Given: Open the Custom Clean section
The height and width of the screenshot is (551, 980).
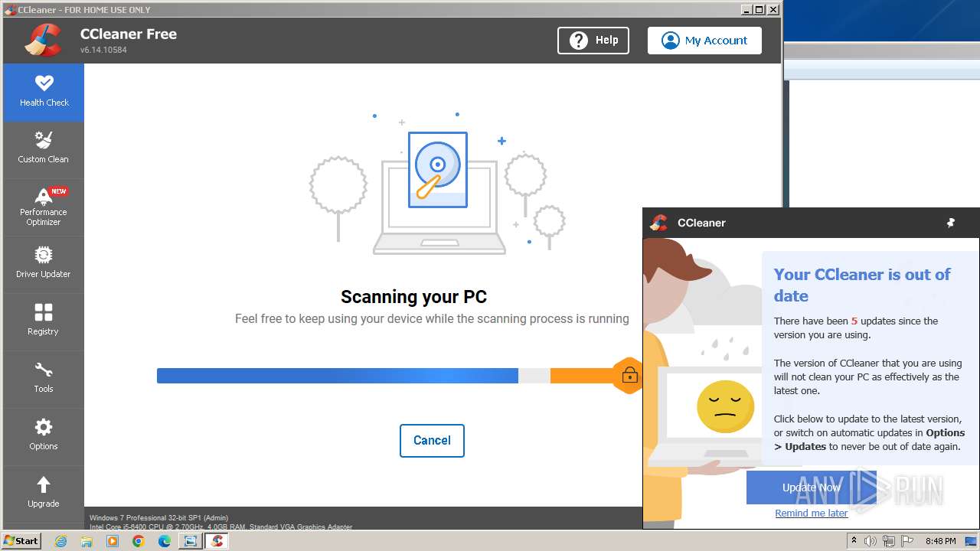Looking at the screenshot, I should tap(44, 149).
